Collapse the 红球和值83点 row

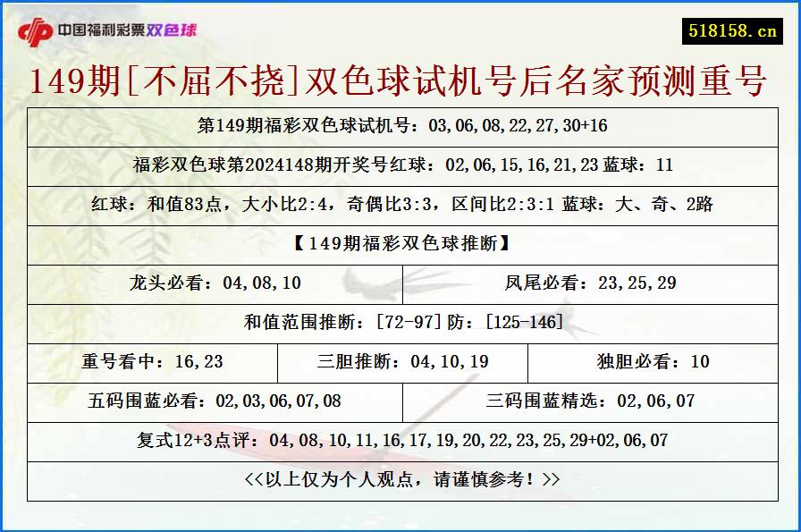(400, 206)
